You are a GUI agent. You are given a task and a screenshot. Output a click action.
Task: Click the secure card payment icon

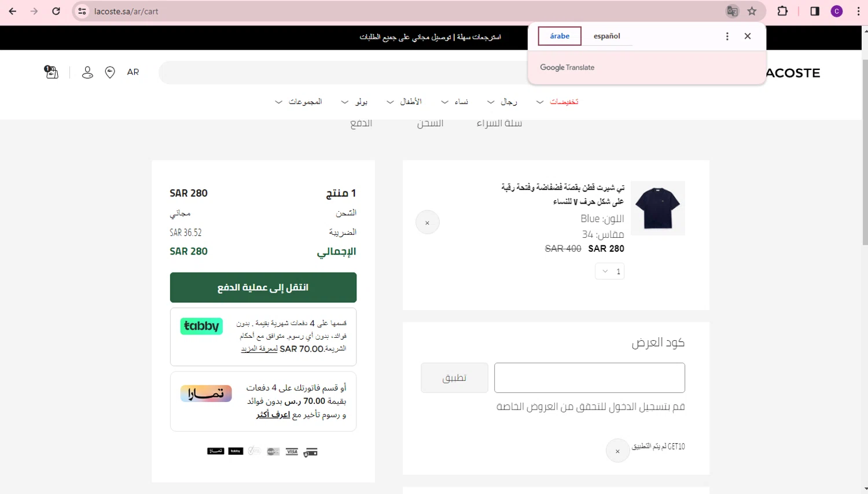311,452
